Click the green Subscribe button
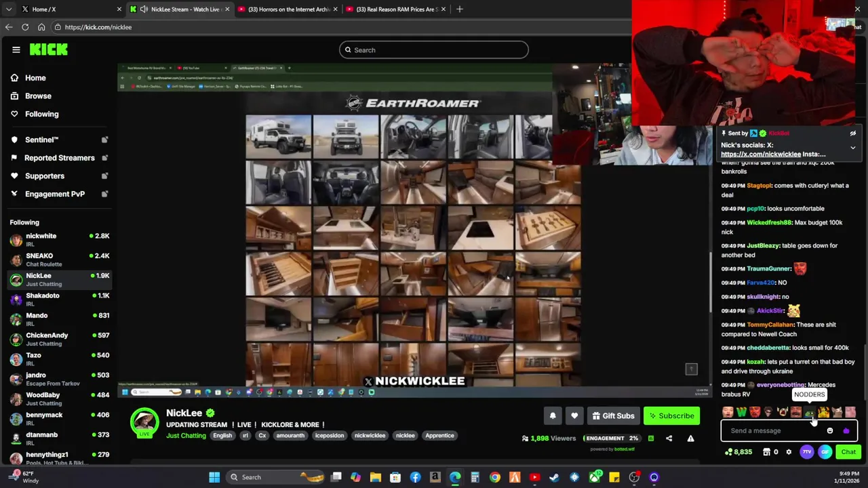This screenshot has height=488, width=868. click(x=671, y=416)
